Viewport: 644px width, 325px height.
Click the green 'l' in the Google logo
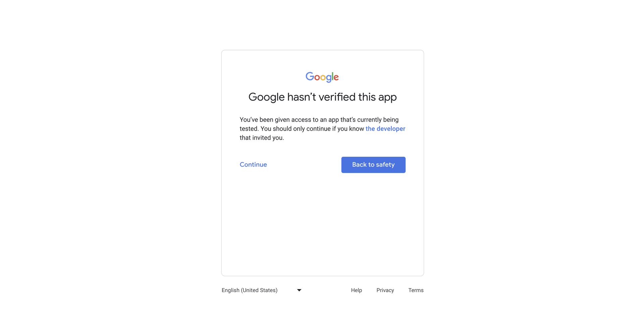pos(332,77)
